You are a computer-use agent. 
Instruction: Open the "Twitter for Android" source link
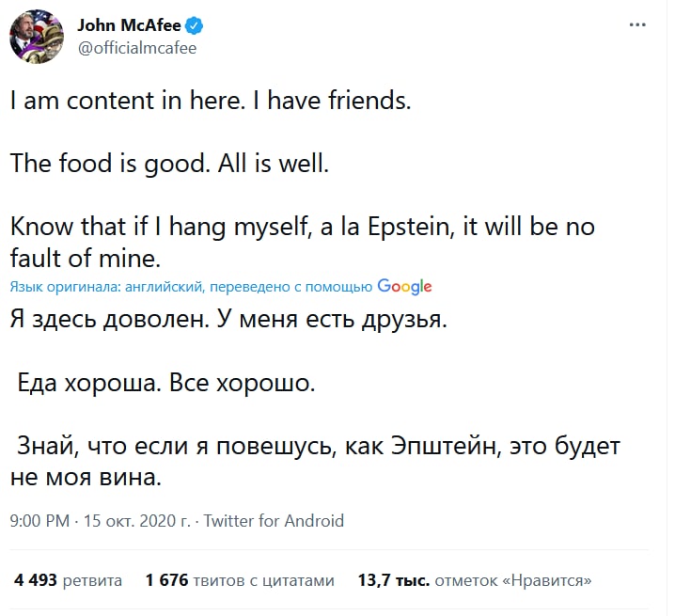[274, 520]
